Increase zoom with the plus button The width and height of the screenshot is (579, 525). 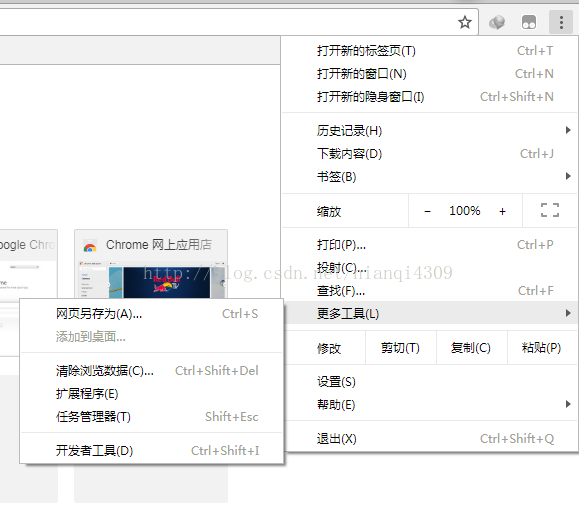tap(502, 211)
